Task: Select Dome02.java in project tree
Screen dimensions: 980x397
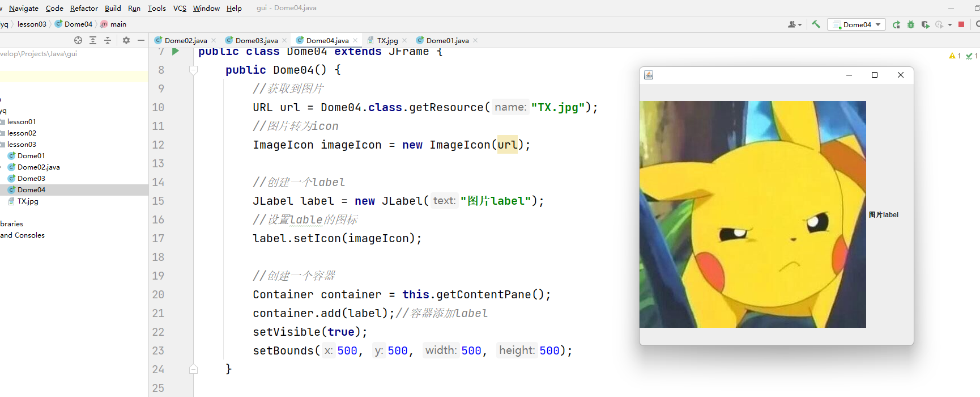Action: tap(39, 167)
